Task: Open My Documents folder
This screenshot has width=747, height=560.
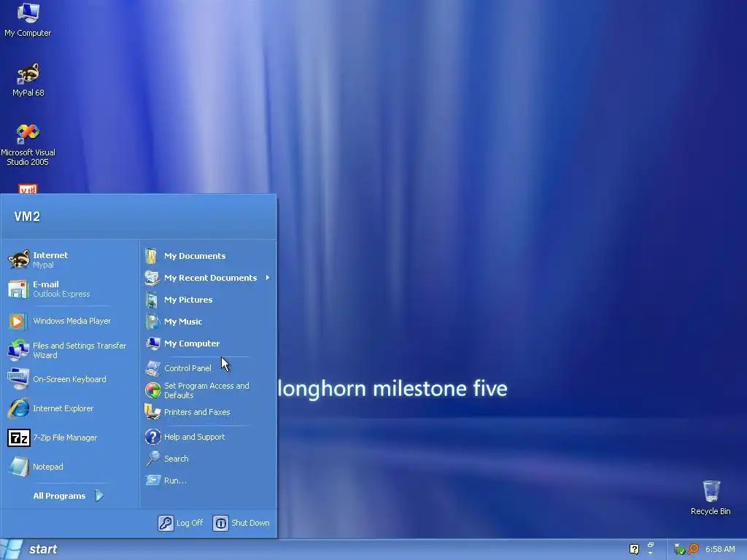Action: [x=208, y=256]
